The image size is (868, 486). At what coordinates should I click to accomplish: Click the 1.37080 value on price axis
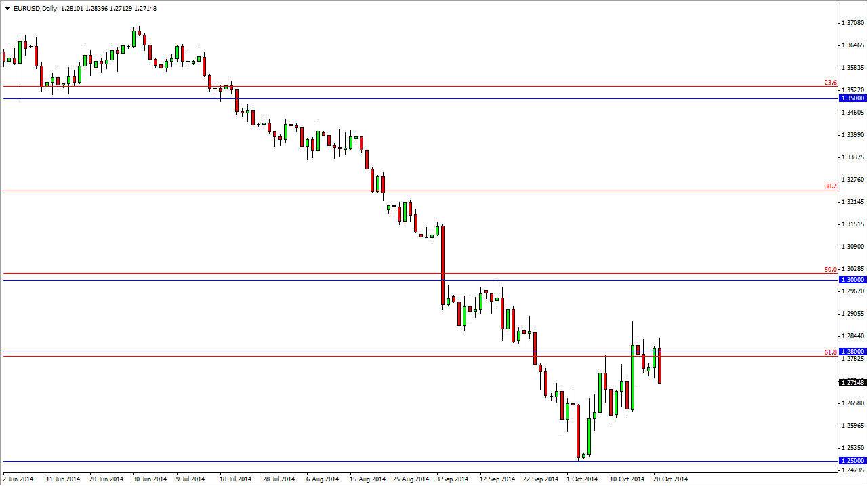(x=852, y=22)
